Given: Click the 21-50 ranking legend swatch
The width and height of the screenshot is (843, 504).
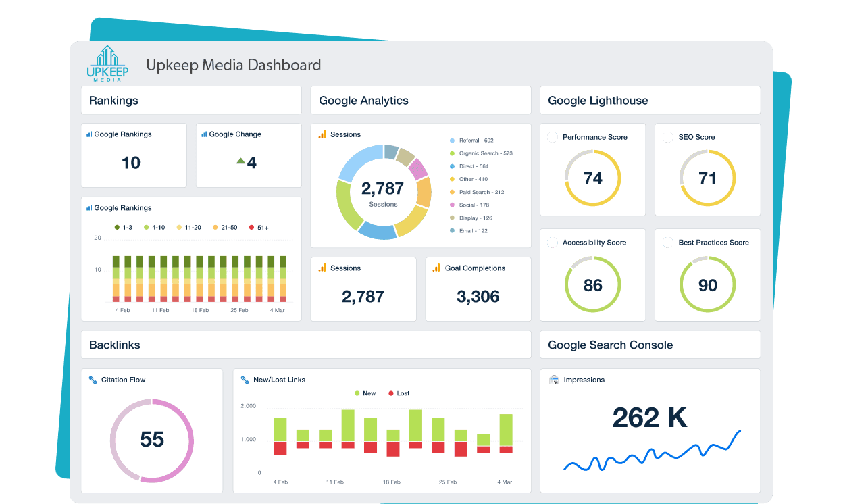Looking at the screenshot, I should [215, 228].
